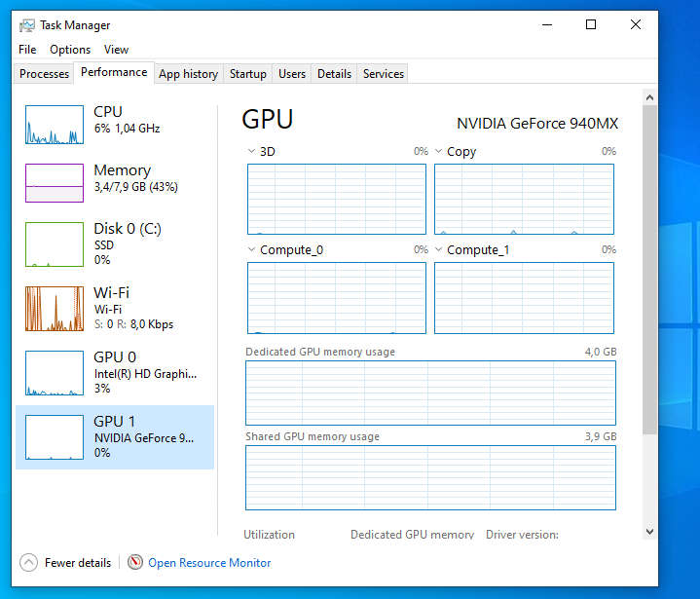Collapse view with Fewer details arrow icon
The image size is (700, 599).
[29, 563]
